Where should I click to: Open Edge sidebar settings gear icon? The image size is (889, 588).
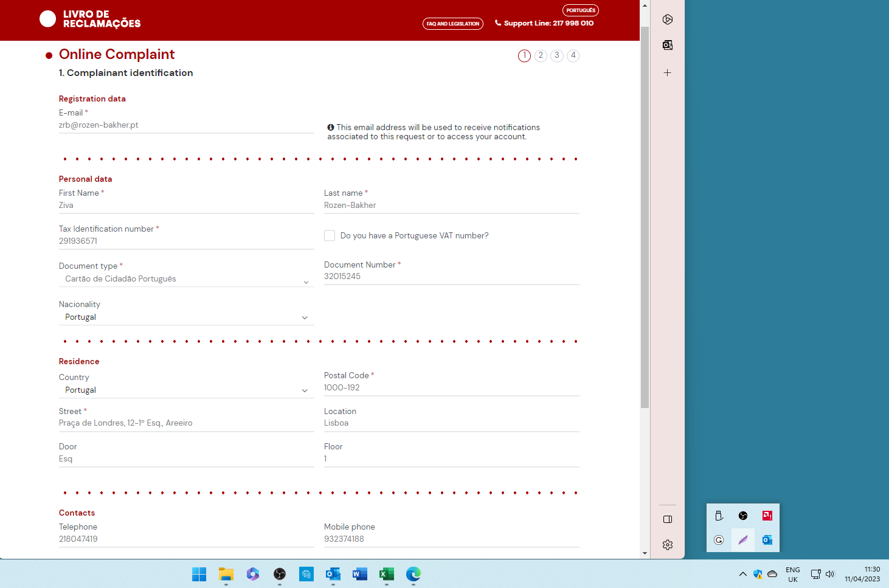pos(668,545)
